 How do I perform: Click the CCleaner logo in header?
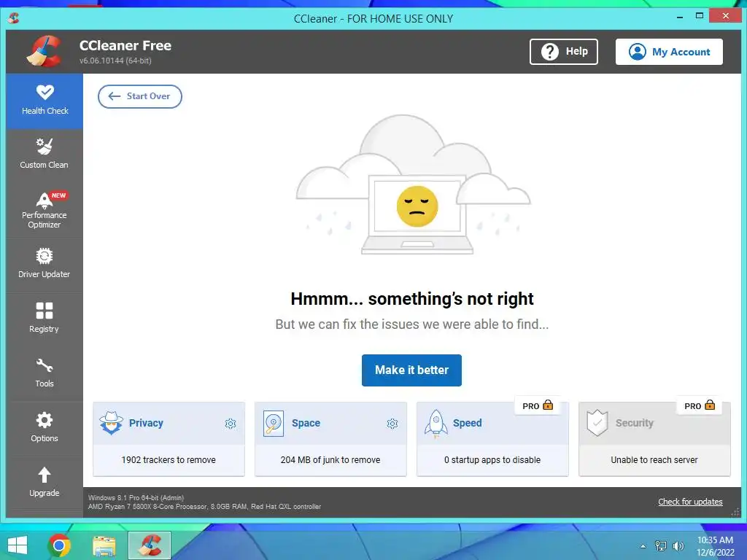(x=44, y=52)
